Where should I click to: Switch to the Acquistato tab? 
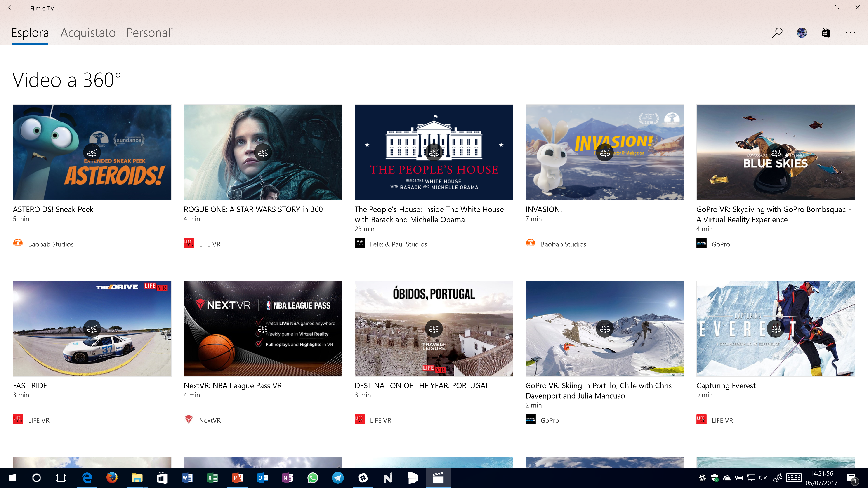tap(88, 33)
